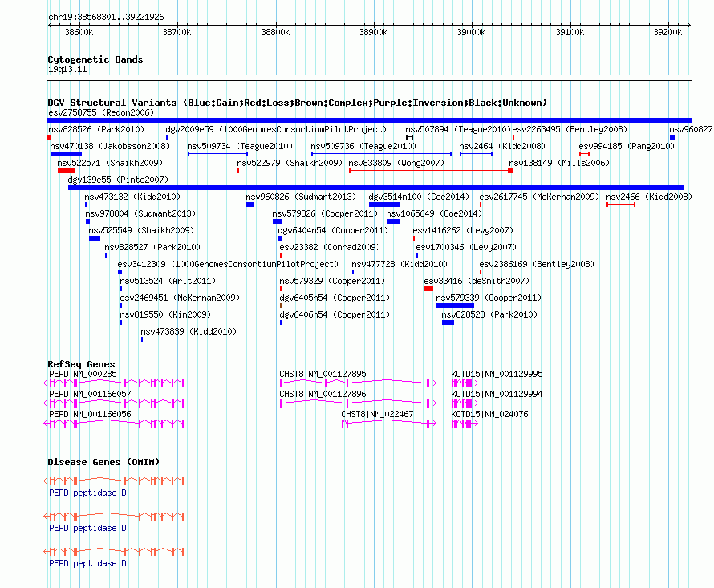The image size is (714, 588).
Task: Click the blue bar under dgv3514n100
Action: click(384, 205)
